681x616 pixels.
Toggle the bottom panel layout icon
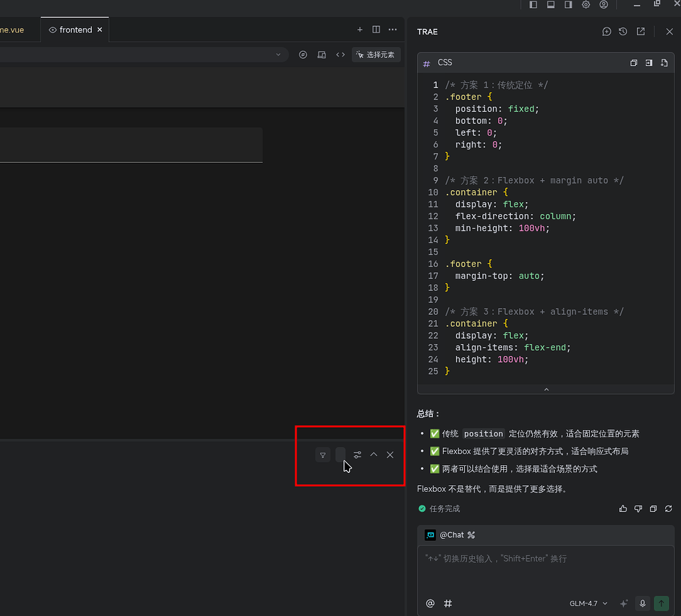click(551, 5)
